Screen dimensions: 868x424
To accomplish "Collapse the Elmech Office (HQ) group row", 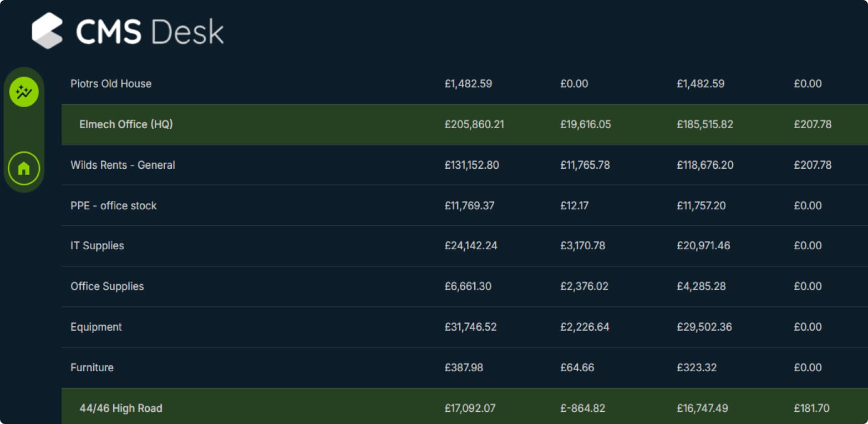I will 126,124.
